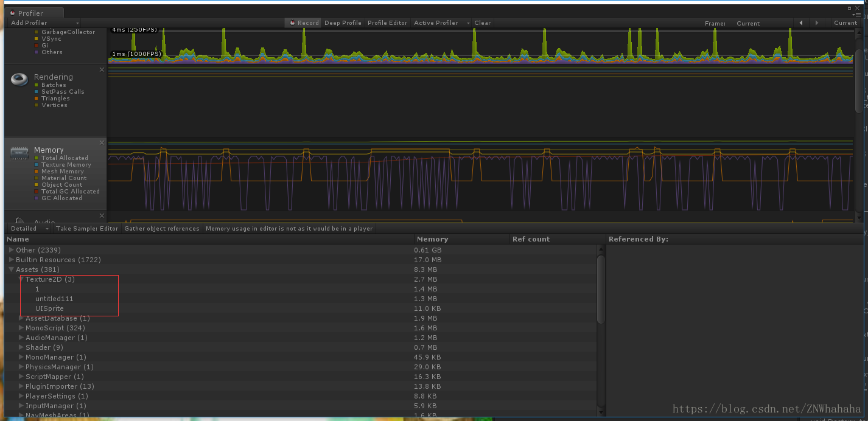Step to next frame arrow

(817, 23)
